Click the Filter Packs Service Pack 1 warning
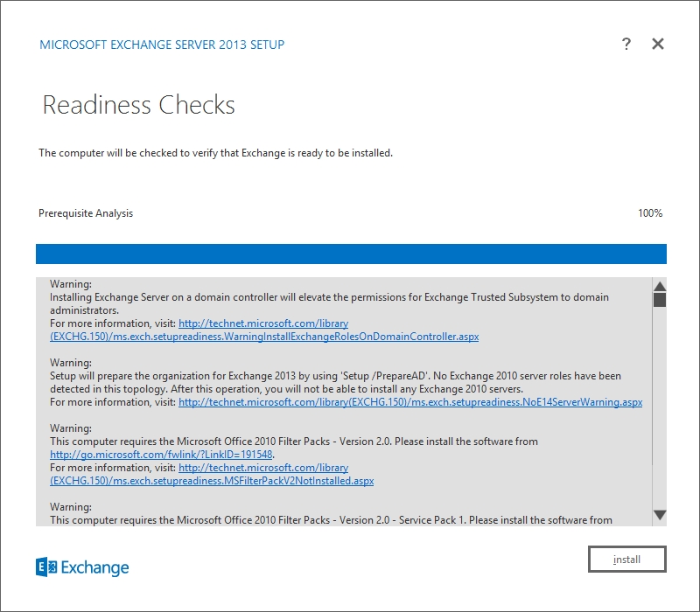The width and height of the screenshot is (700, 612). click(x=331, y=520)
